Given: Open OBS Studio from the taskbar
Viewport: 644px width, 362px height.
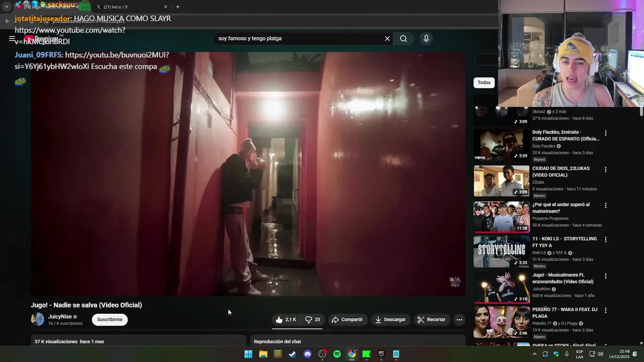Looking at the screenshot, I should tap(323, 354).
